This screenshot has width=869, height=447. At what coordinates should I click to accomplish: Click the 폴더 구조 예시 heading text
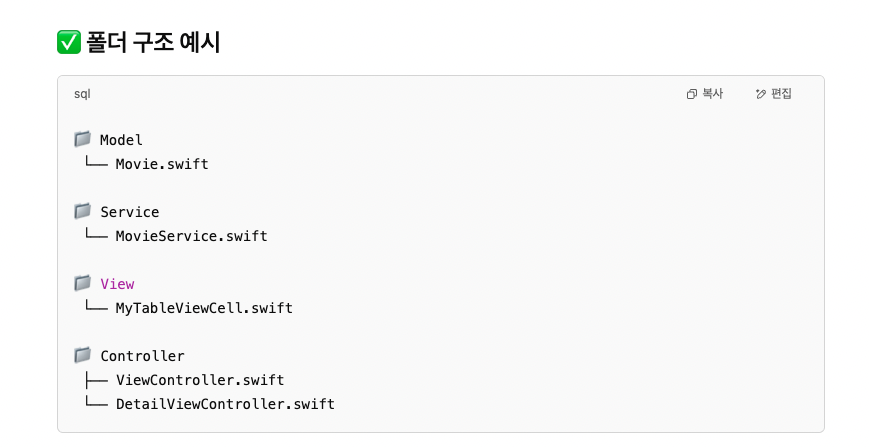click(153, 42)
